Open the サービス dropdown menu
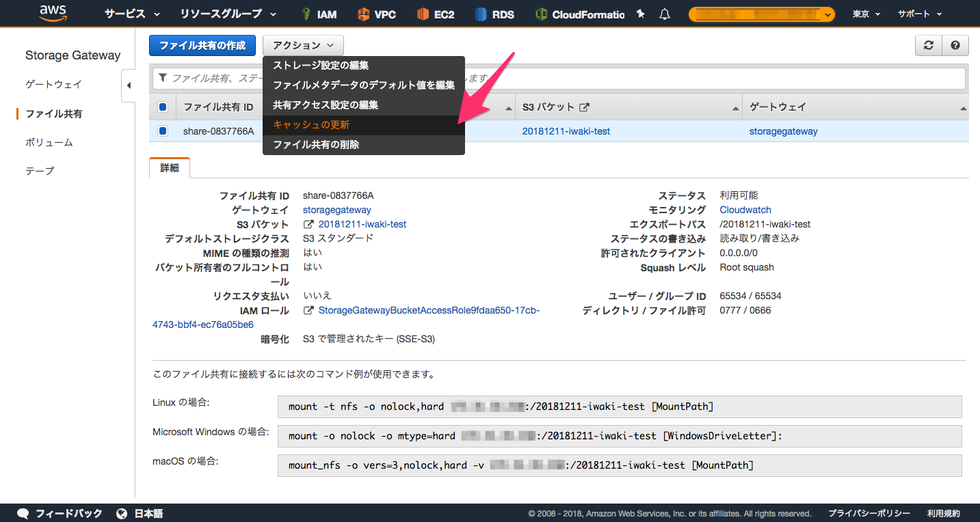Screen dimensions: 980x522 point(133,14)
